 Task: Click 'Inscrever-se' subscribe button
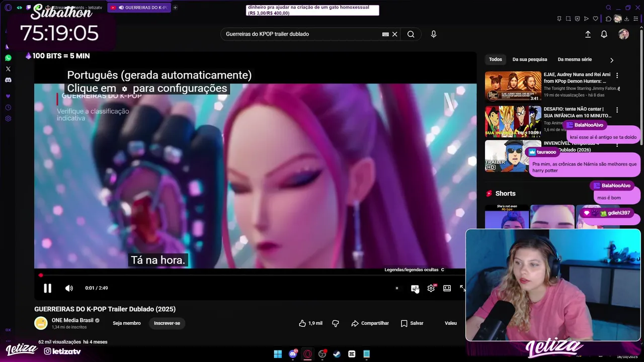click(x=167, y=323)
